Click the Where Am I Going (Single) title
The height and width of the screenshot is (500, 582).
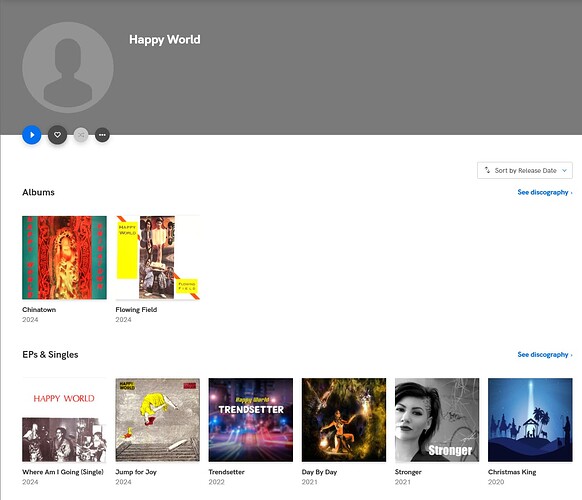point(63,472)
